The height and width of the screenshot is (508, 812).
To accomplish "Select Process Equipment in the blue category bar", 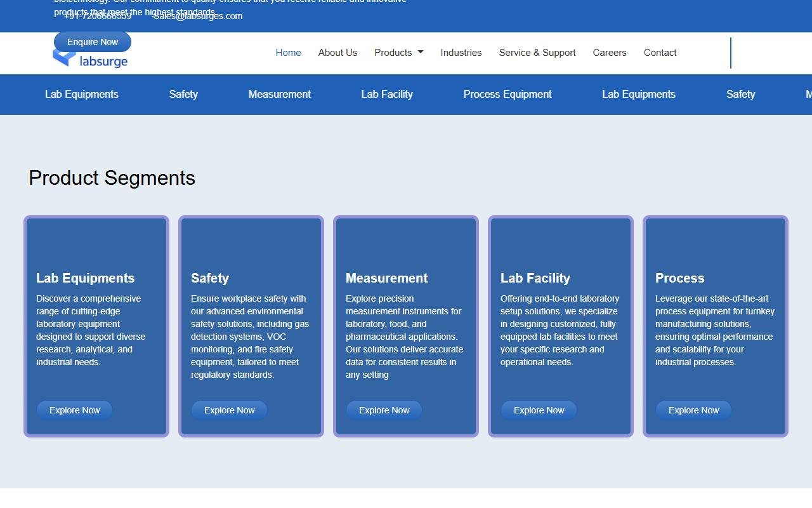I will point(507,94).
